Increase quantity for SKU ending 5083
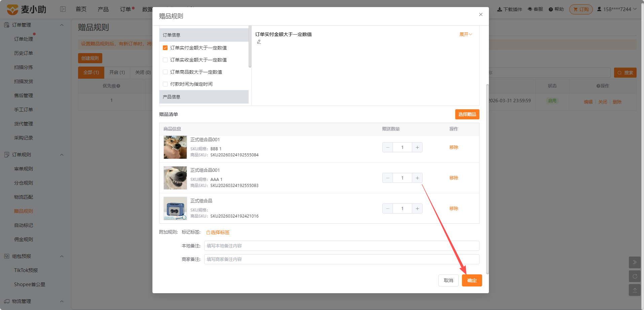This screenshot has width=644, height=310. click(417, 178)
